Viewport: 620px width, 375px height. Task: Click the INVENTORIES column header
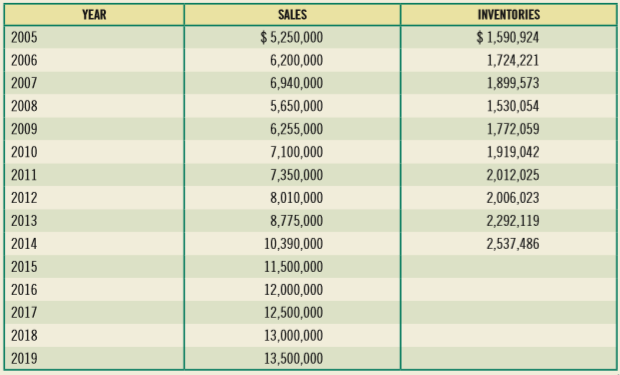pyautogui.click(x=508, y=15)
